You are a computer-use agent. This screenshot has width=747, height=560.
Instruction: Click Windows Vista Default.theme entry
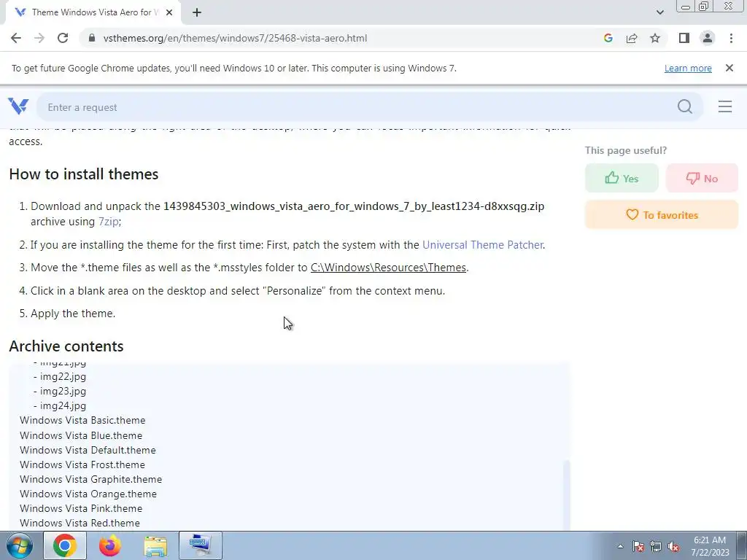pos(88,450)
